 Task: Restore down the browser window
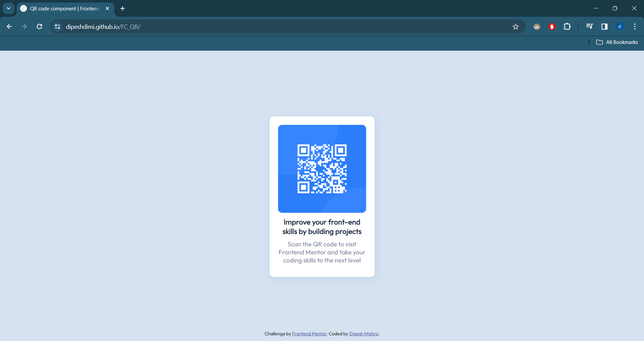pyautogui.click(x=615, y=8)
